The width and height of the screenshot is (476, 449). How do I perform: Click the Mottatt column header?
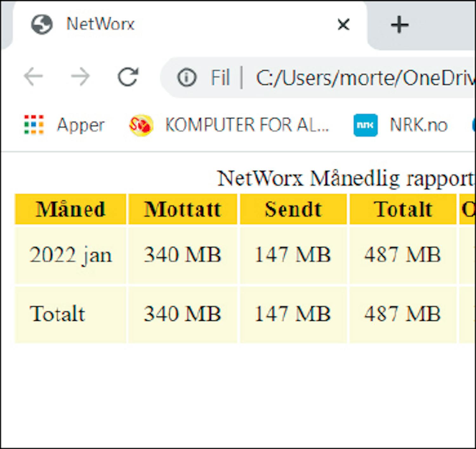[x=183, y=209]
